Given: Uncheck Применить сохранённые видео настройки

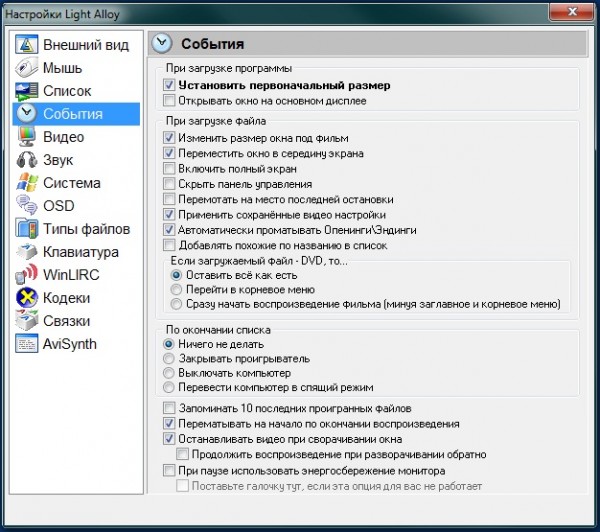Looking at the screenshot, I should [x=169, y=214].
